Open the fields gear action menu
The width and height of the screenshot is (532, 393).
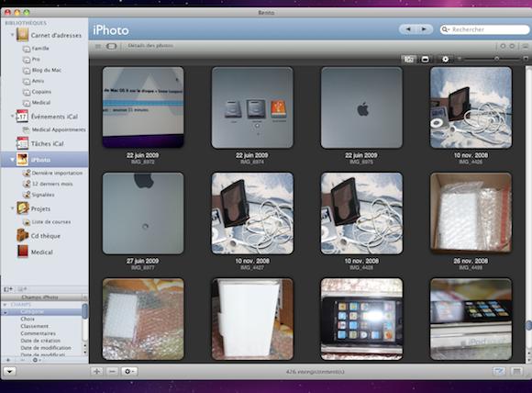coord(36,360)
